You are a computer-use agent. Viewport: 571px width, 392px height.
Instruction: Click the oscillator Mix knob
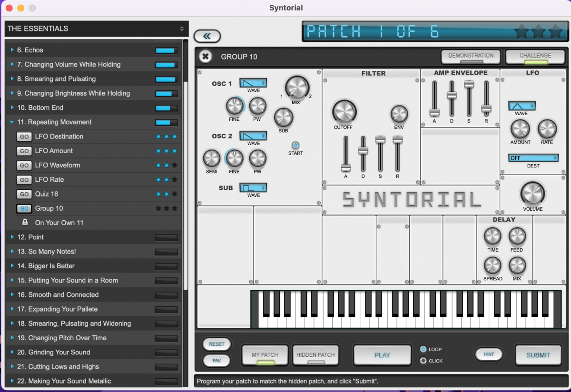297,88
